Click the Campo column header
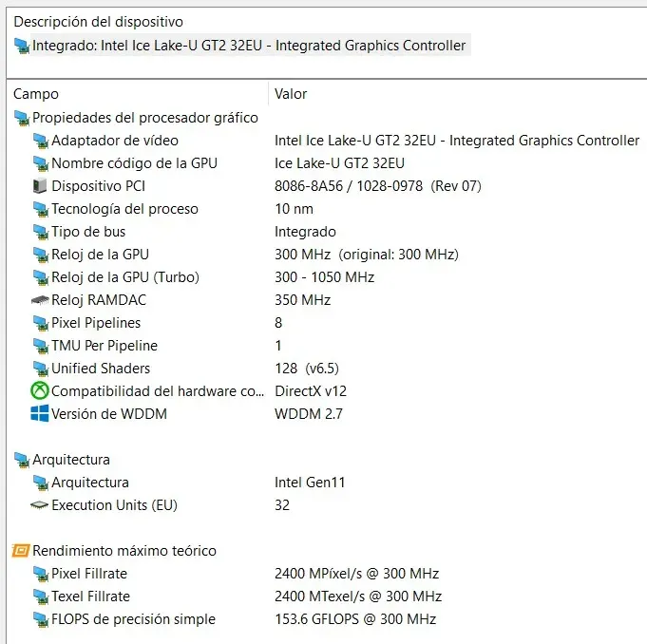The height and width of the screenshot is (644, 647). [x=36, y=94]
